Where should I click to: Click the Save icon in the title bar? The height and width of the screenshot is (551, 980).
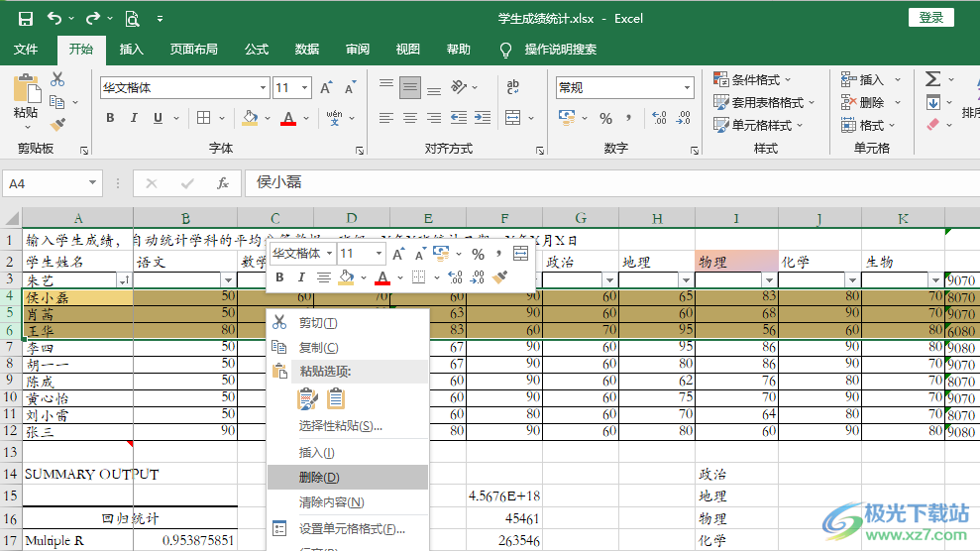(26, 18)
